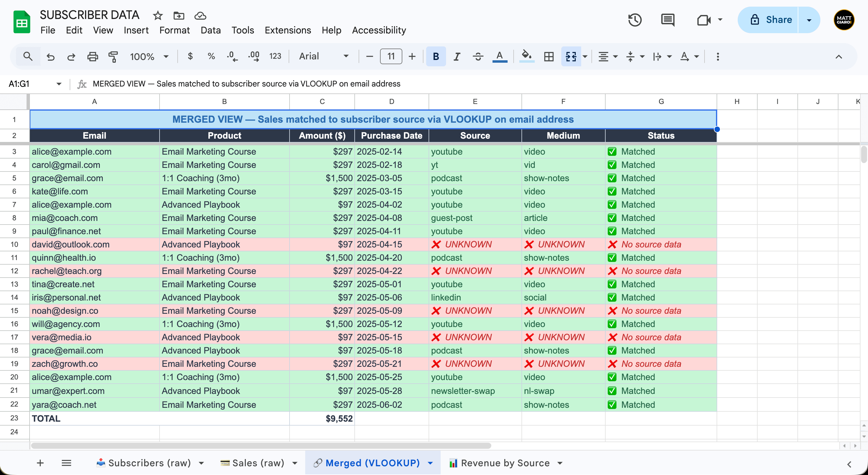Image resolution: width=868 pixels, height=475 pixels.
Task: Decrease decimal places
Action: coord(232,56)
